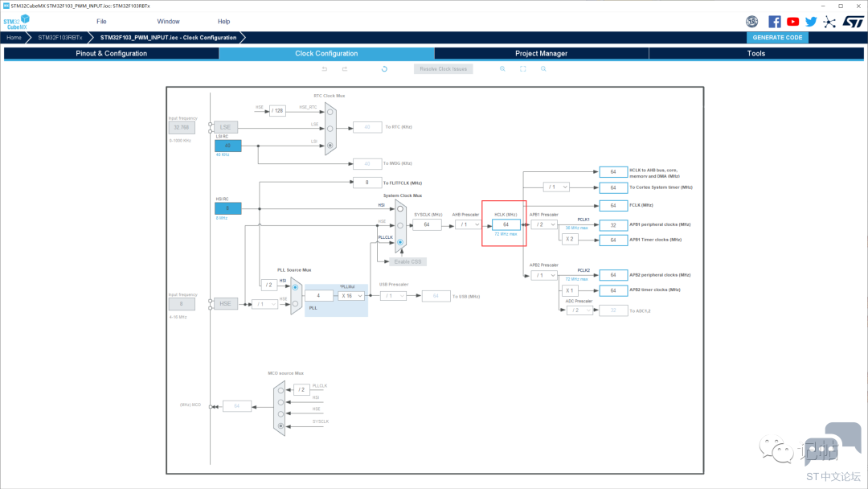Open ST Facebook page icon
This screenshot has height=489, width=868.
pyautogui.click(x=775, y=22)
